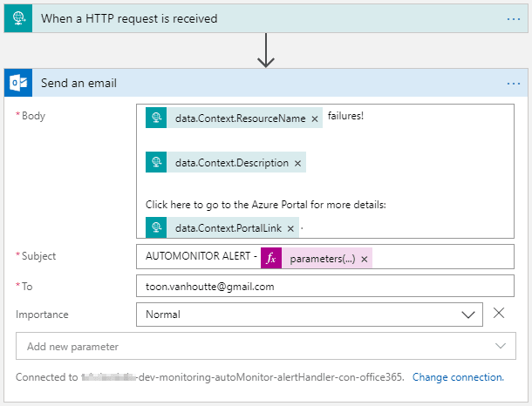
Task: Open the Send an email ellipsis menu
Action: [x=513, y=84]
